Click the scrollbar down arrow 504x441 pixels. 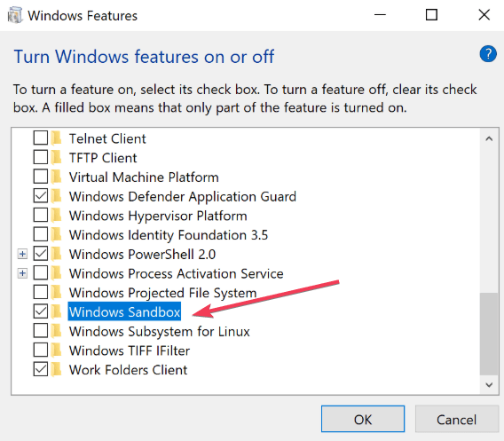(x=489, y=385)
